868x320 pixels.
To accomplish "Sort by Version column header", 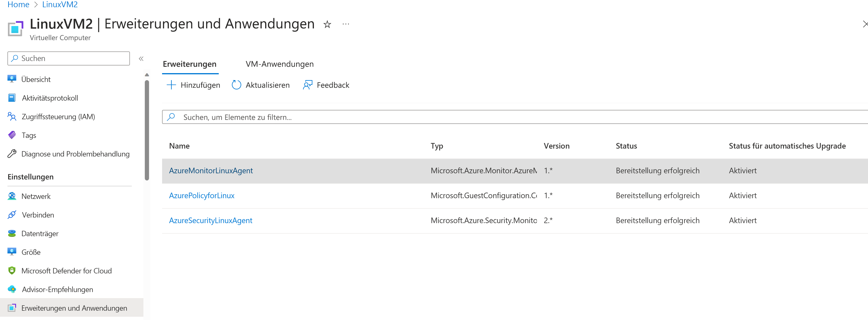I will tap(557, 146).
